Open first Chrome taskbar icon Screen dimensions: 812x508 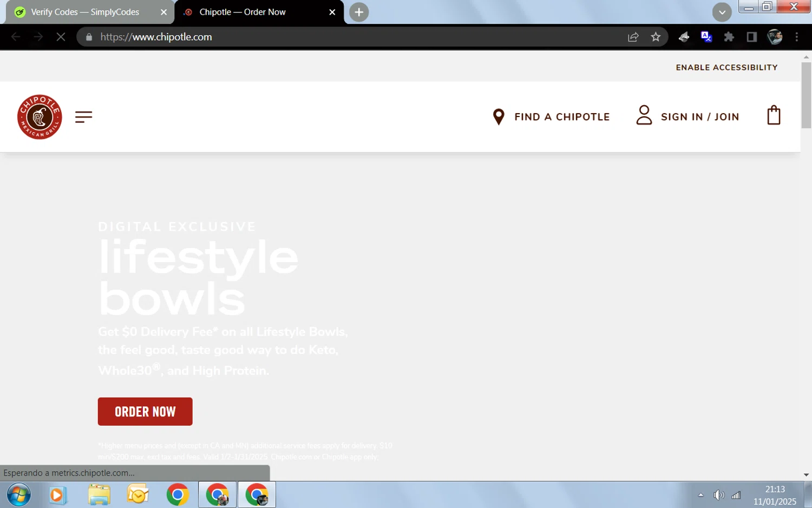coord(178,495)
